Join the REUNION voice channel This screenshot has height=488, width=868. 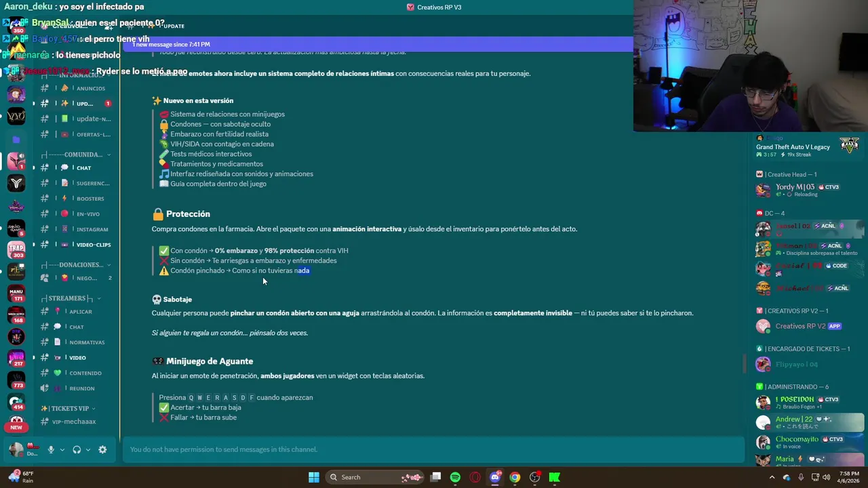(x=76, y=388)
